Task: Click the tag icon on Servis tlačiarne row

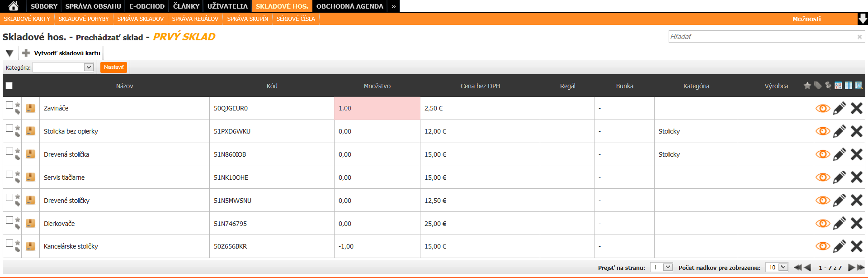Action: tap(18, 181)
